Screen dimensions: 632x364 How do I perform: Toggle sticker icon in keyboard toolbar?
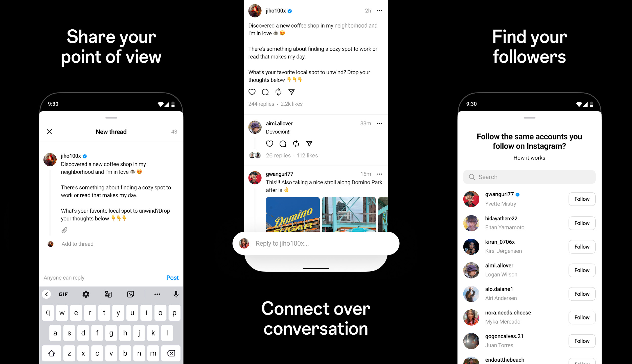(x=130, y=294)
